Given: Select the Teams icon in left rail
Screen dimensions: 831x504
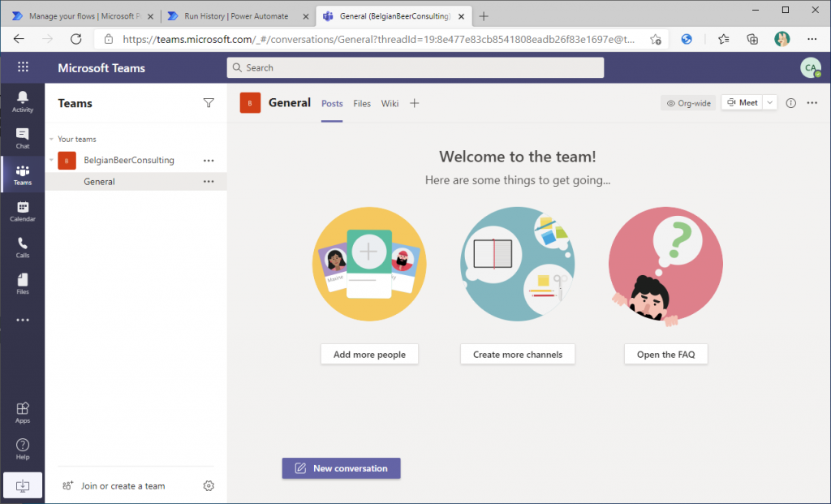Looking at the screenshot, I should [22, 174].
